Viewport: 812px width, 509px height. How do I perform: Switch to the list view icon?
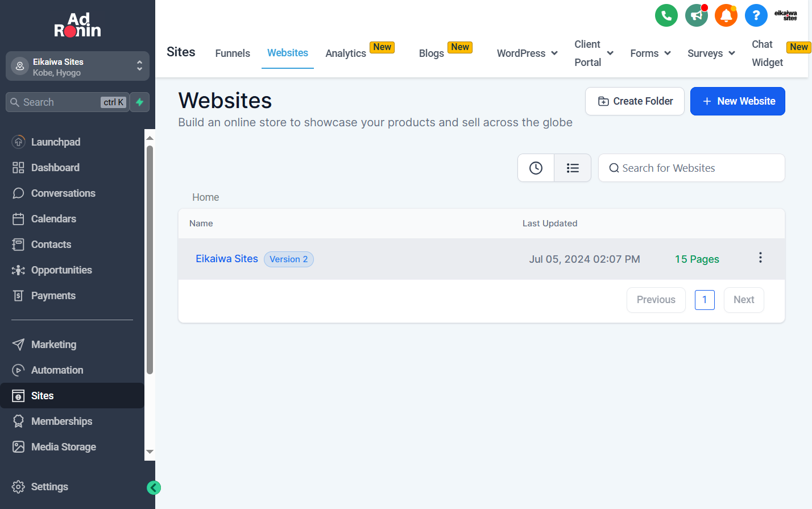[x=573, y=168]
